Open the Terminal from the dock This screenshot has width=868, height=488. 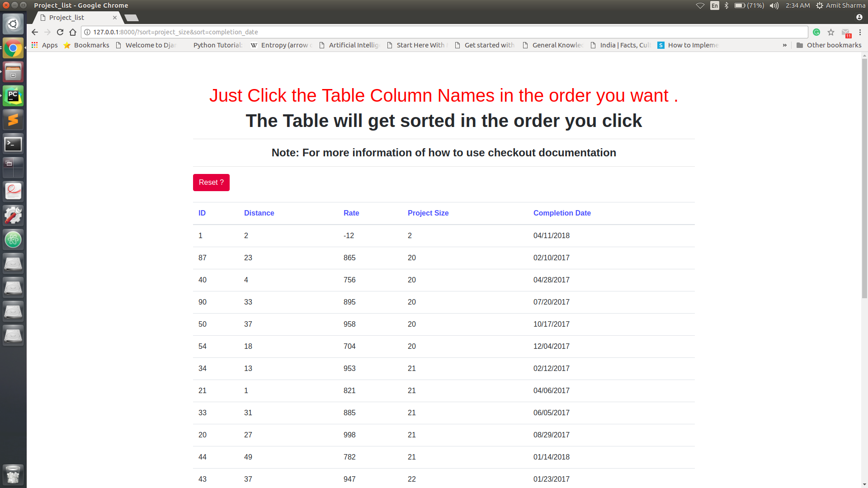point(13,144)
